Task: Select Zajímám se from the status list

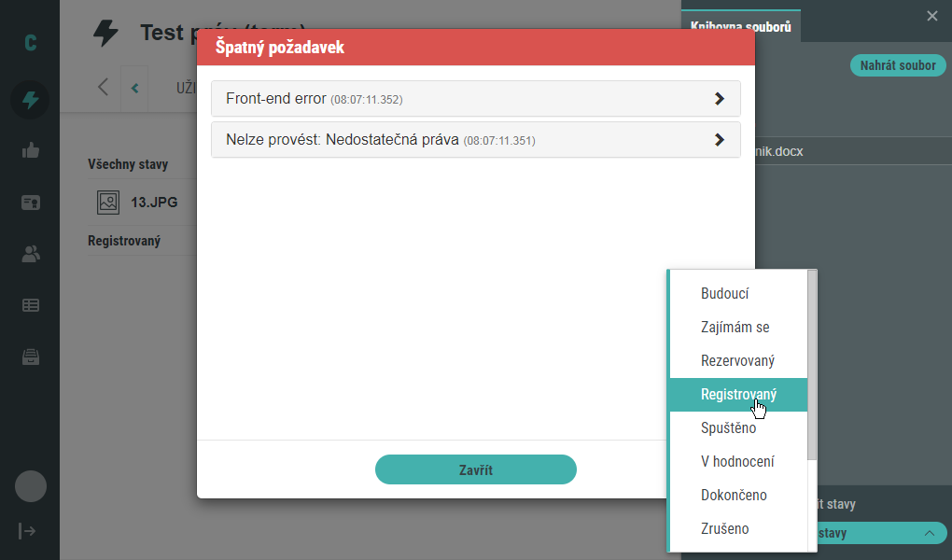Action: pyautogui.click(x=738, y=328)
